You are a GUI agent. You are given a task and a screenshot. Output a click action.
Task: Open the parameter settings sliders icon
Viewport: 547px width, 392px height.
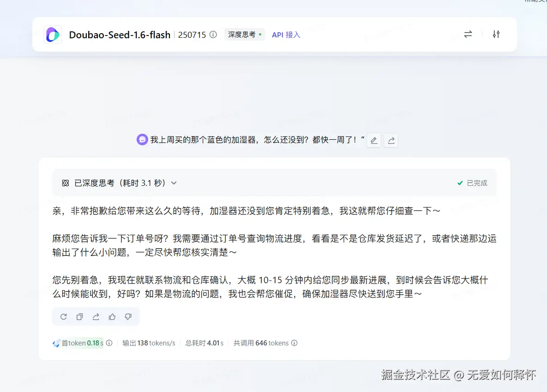(x=496, y=34)
